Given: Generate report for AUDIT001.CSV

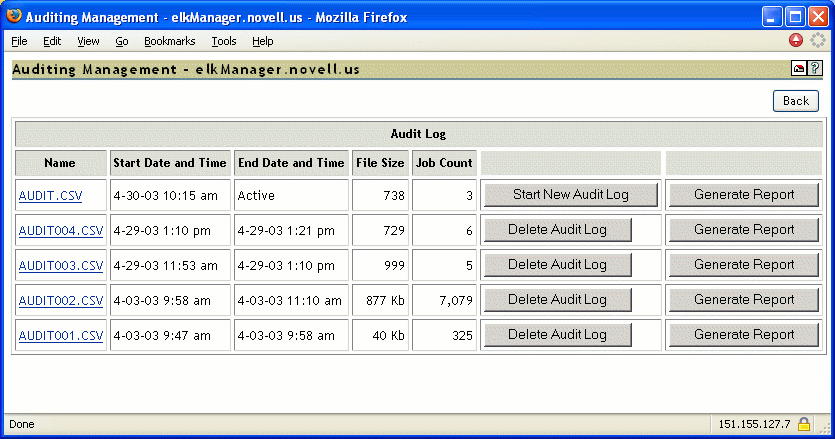Looking at the screenshot, I should click(x=744, y=335).
